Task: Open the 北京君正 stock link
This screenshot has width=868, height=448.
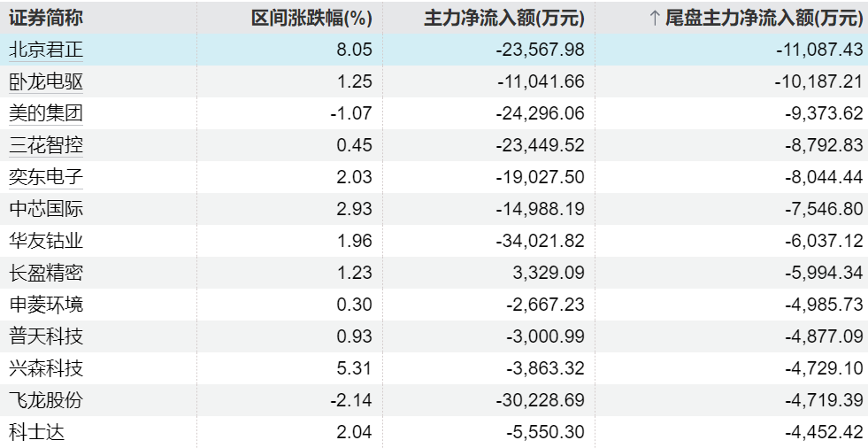Action: click(46, 50)
